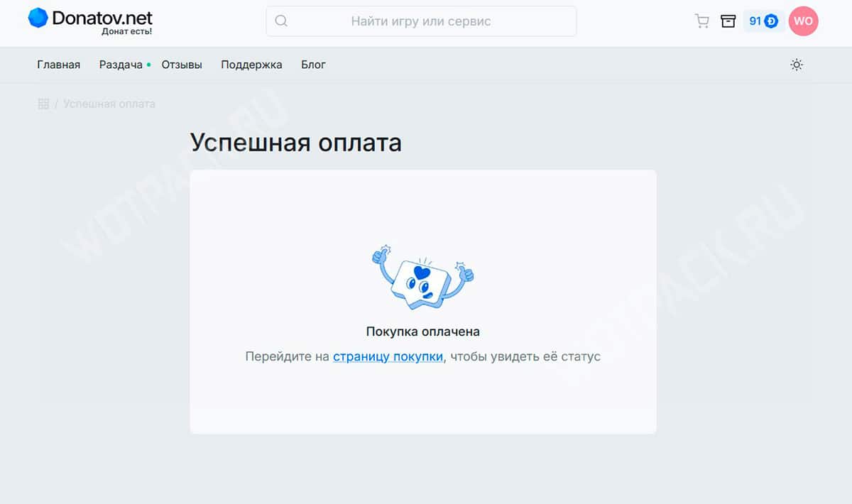
Task: Click the thumbs-up mascot illustration
Action: (422, 276)
